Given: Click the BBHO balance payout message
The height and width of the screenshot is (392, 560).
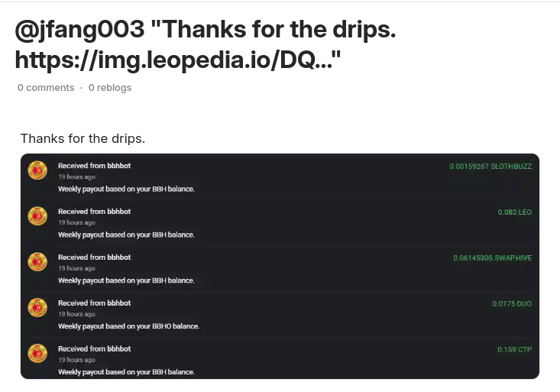Looking at the screenshot, I should (x=128, y=326).
